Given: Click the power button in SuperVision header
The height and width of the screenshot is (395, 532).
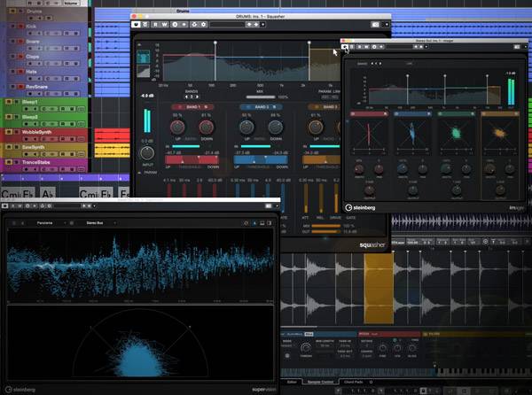Looking at the screenshot, I should point(5,205).
